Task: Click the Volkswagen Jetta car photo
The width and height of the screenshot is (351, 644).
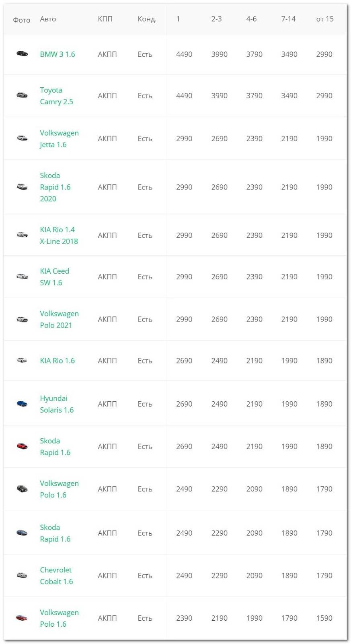Action: (22, 138)
